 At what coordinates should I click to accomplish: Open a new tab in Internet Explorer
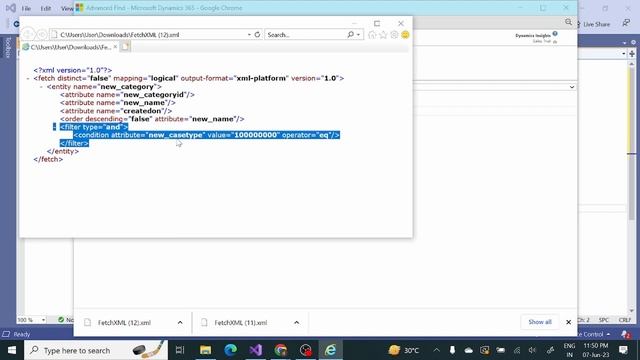(125, 47)
